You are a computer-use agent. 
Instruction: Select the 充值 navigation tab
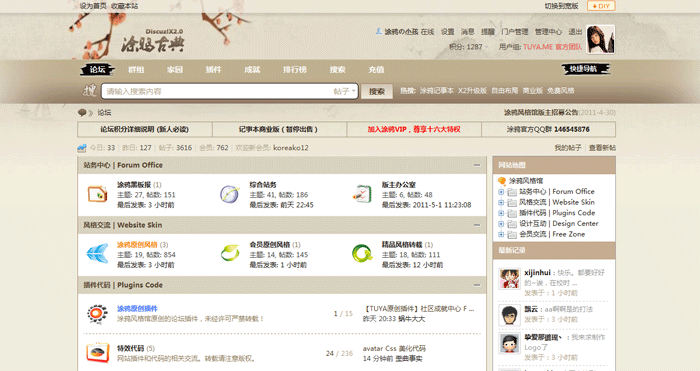pos(376,70)
